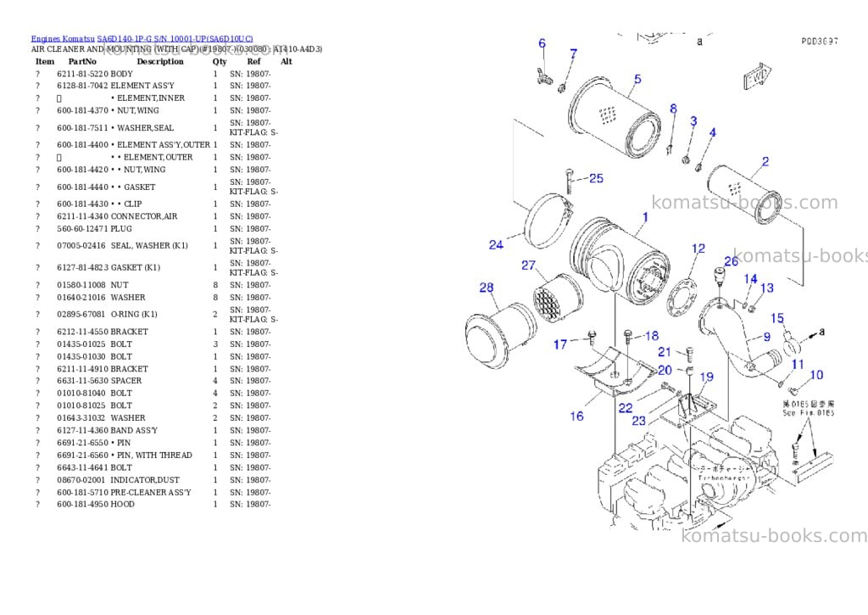
Task: Select part number 600-181-4370
Action: pos(82,111)
